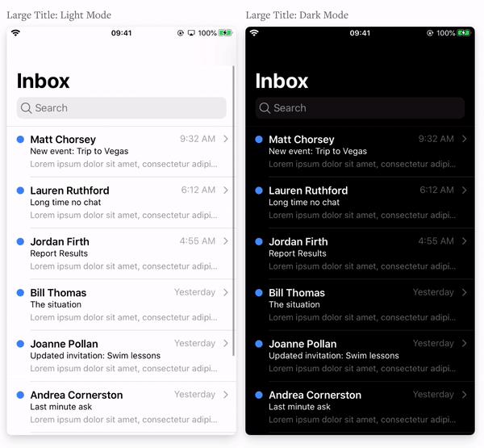Tap the Inbox large title in light mode

click(x=44, y=81)
